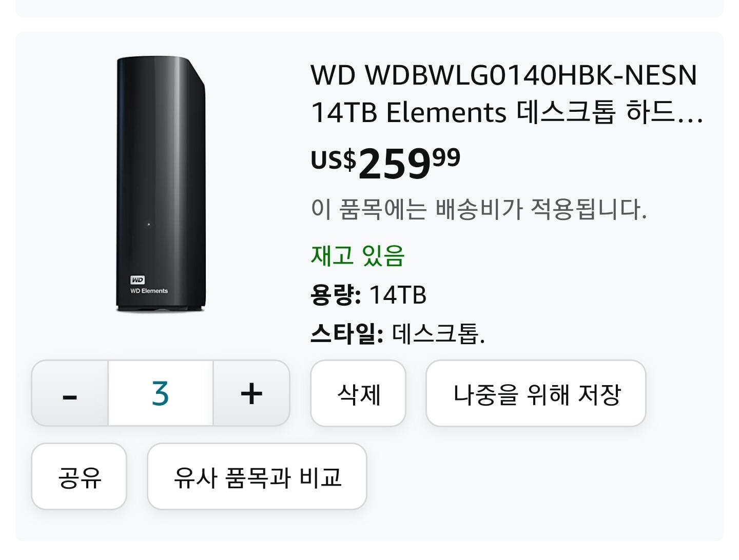Tap the 배송비가 적용됩니다 shipping notice
The width and height of the screenshot is (739, 560).
click(x=478, y=209)
